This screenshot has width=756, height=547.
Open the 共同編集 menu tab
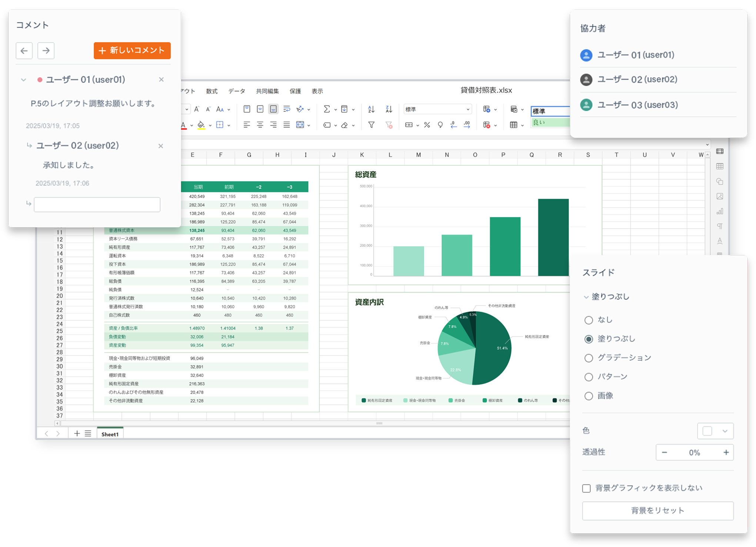coord(267,91)
